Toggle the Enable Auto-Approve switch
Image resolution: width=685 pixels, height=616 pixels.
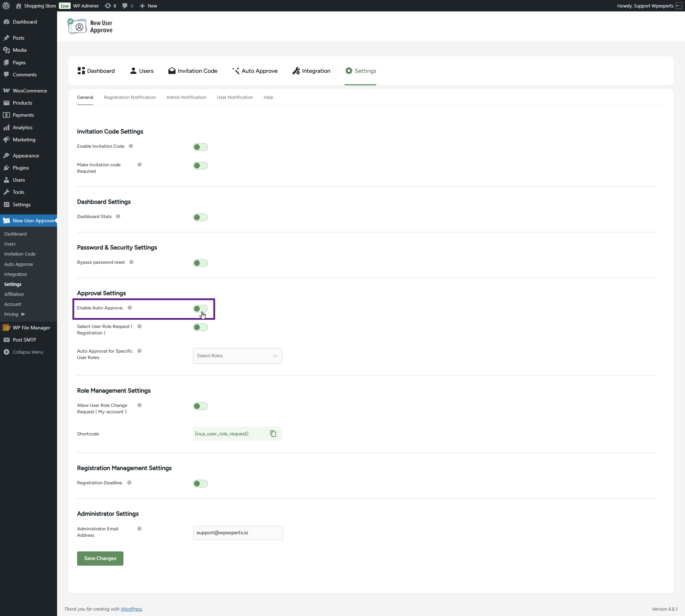coord(201,309)
